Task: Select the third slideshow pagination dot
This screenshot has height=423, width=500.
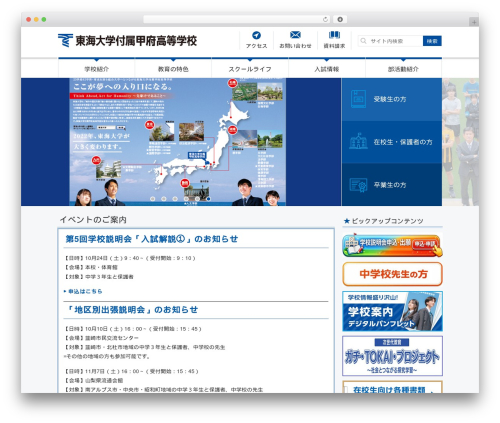Action: tap(175, 199)
